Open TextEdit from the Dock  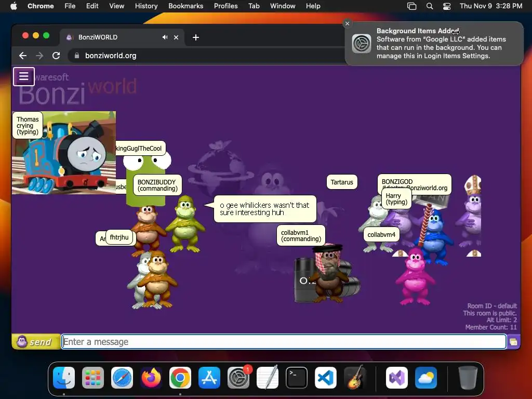268,378
